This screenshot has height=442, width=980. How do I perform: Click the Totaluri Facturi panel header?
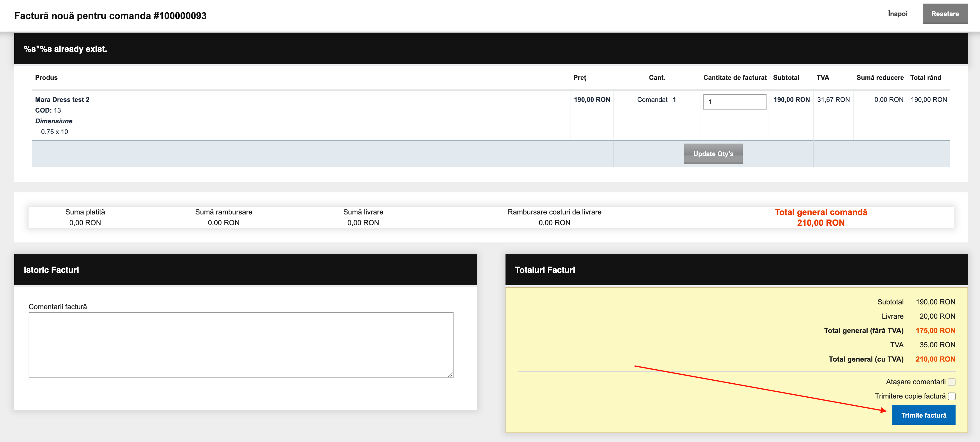click(x=736, y=270)
